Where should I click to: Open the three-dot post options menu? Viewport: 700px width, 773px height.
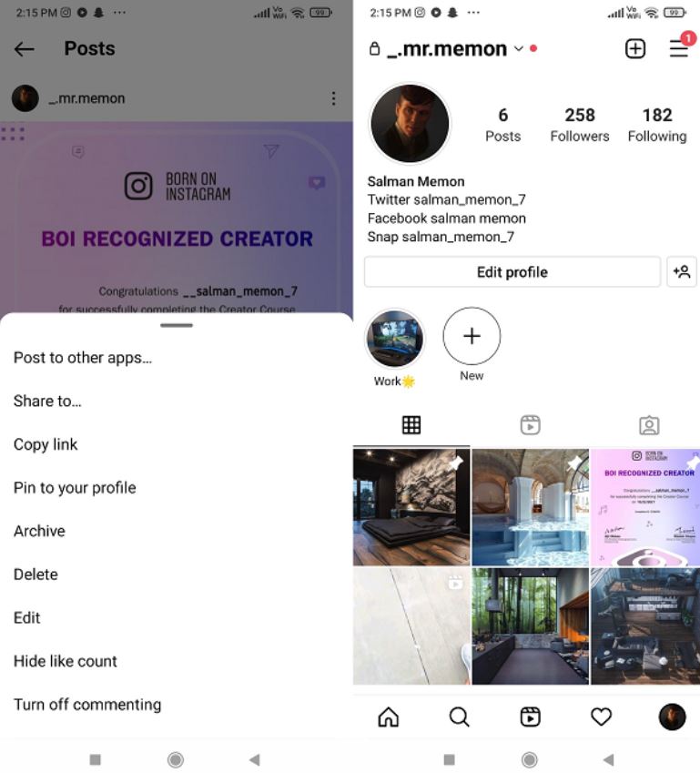click(x=334, y=98)
